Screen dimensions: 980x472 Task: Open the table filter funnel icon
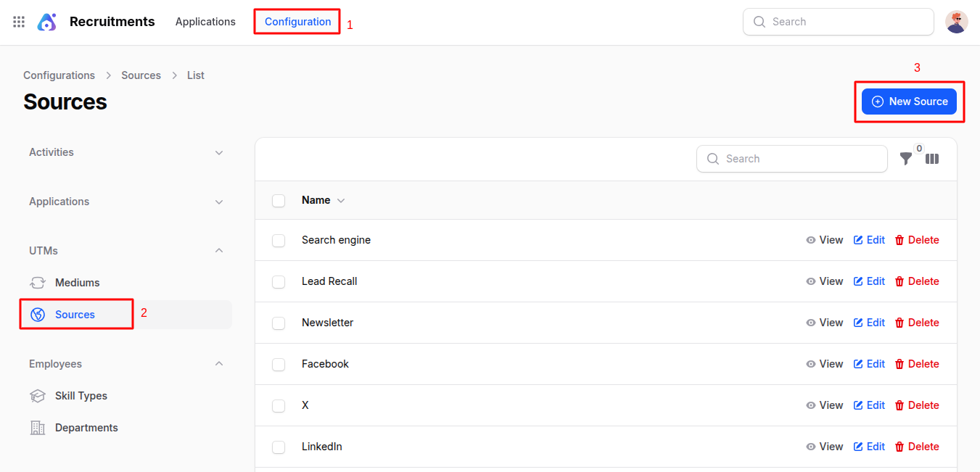pyautogui.click(x=905, y=159)
